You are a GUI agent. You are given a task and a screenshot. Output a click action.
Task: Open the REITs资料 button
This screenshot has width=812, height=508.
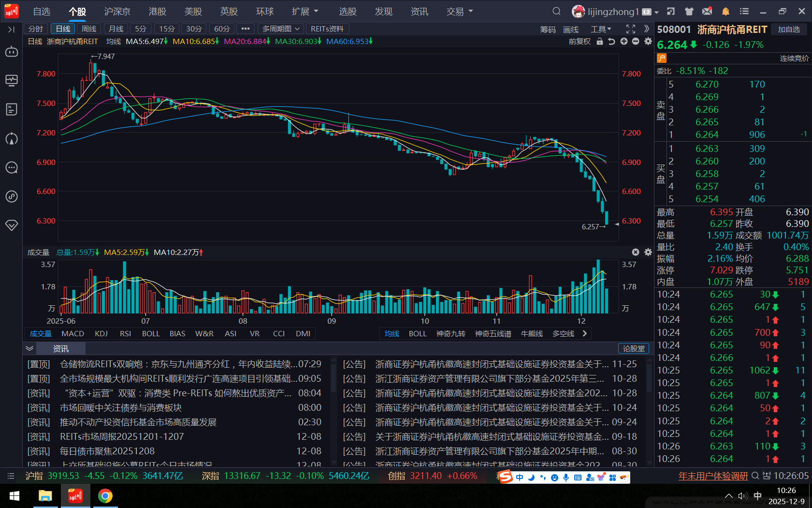point(327,29)
